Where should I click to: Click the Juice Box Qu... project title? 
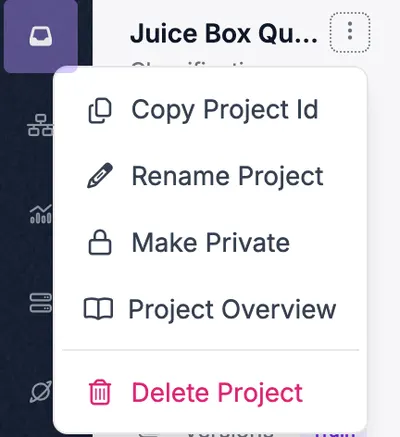(223, 33)
